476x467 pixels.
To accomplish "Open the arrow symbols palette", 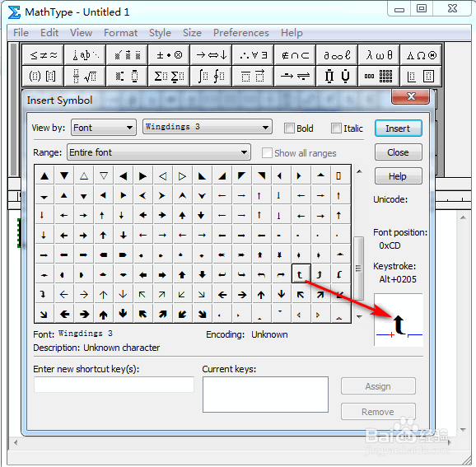I will 211,55.
